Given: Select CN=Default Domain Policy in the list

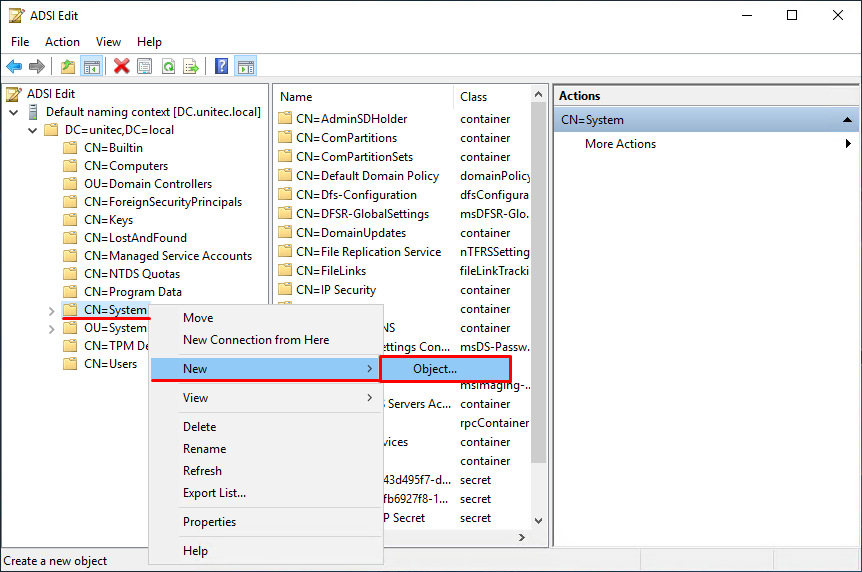Looking at the screenshot, I should 367,176.
